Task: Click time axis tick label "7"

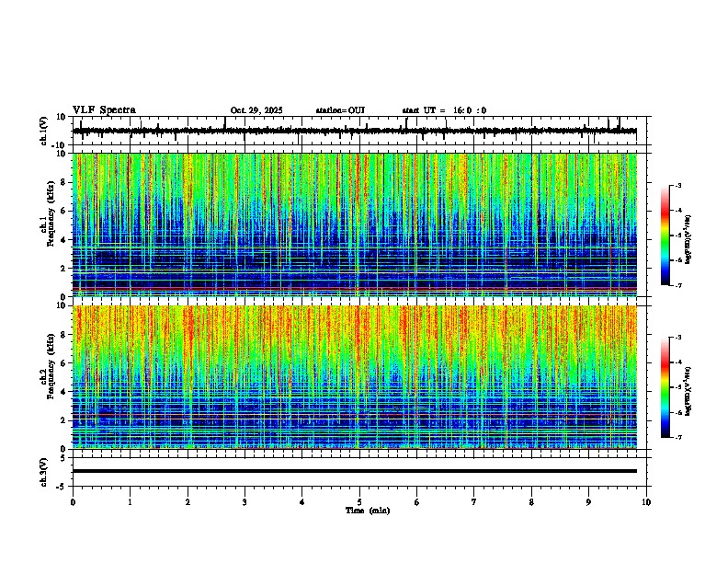Action: coord(474,502)
